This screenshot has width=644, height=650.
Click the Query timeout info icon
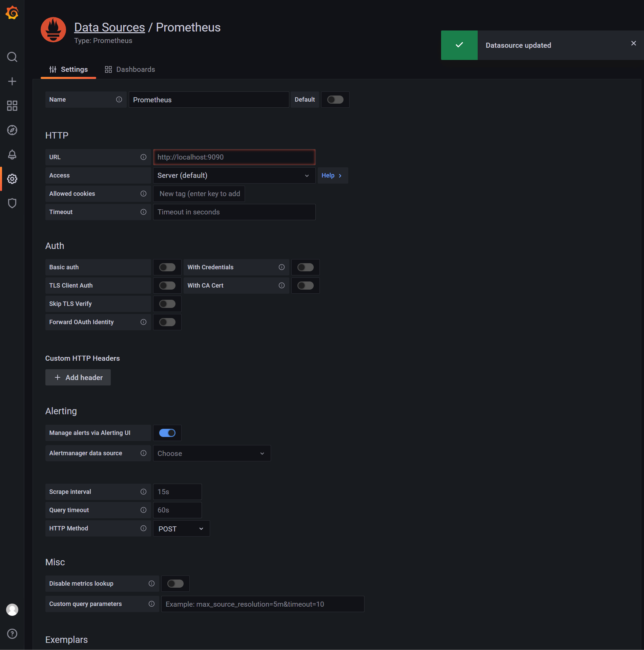[x=143, y=510]
